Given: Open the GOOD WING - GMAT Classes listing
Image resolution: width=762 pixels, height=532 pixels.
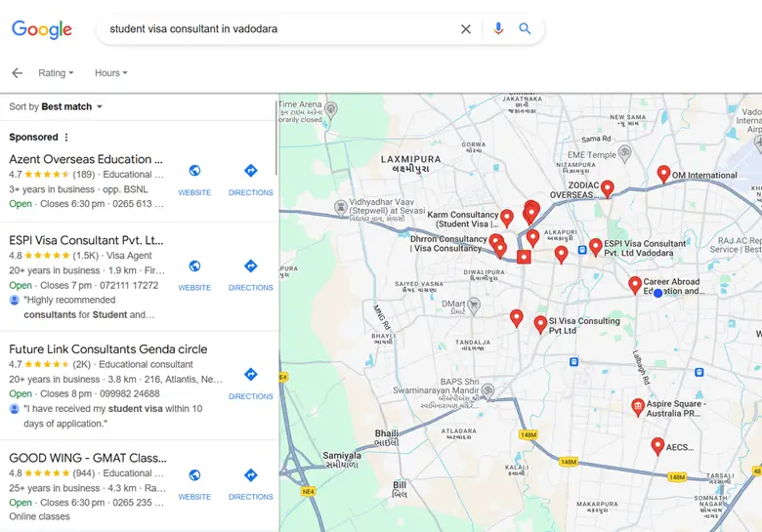Looking at the screenshot, I should pos(88,458).
